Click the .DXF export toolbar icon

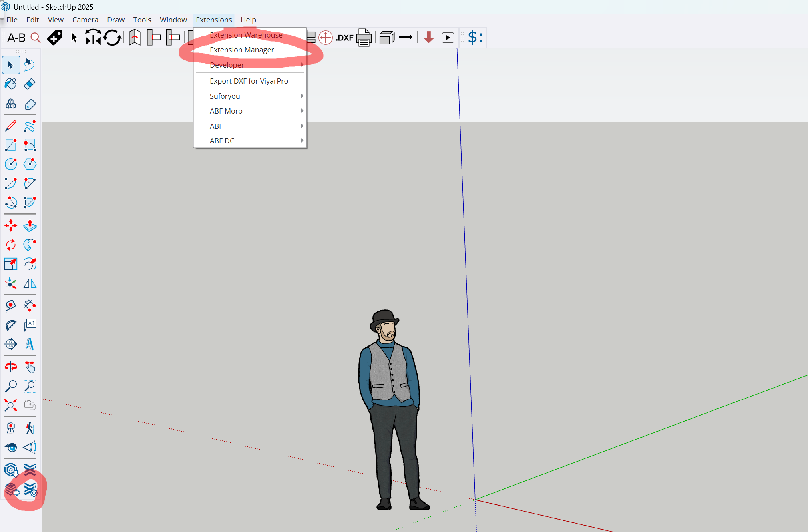[344, 38]
